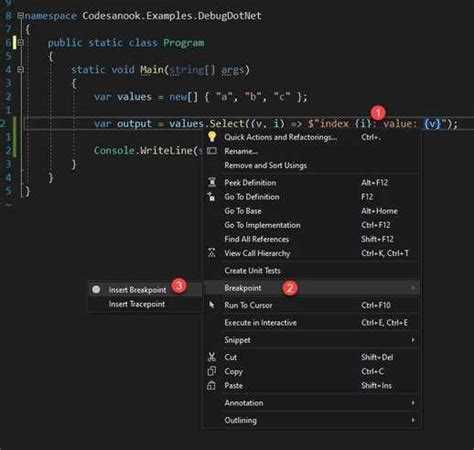Click the Paste clipboard icon
The height and width of the screenshot is (450, 474).
point(211,386)
